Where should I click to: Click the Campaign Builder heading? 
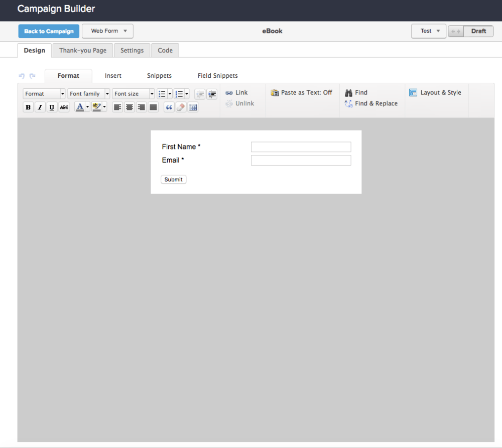coord(56,9)
